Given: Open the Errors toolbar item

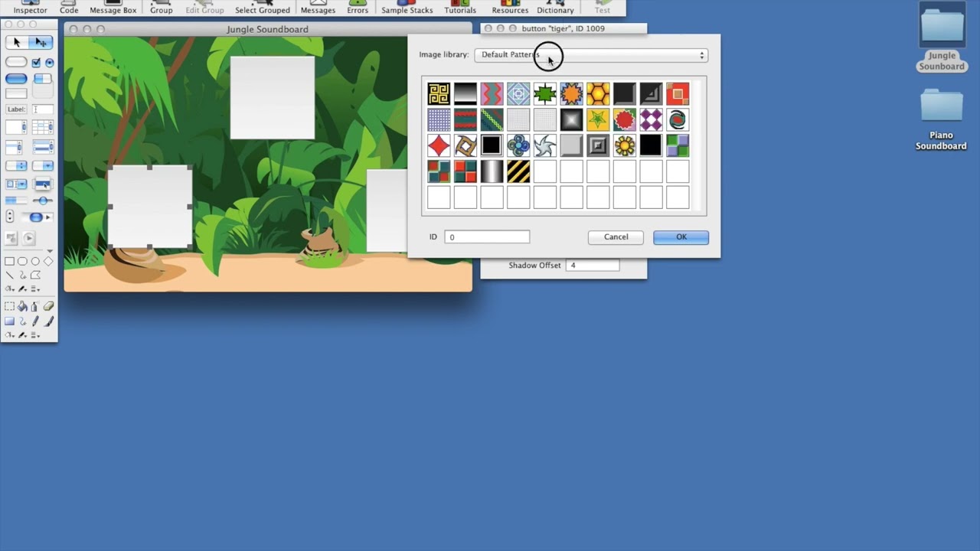Looking at the screenshot, I should [x=358, y=8].
